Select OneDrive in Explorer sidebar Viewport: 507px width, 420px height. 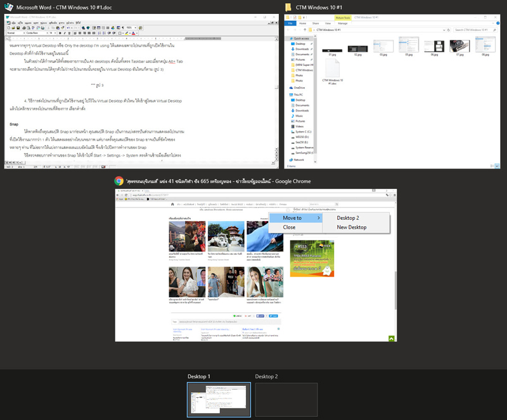coord(299,88)
